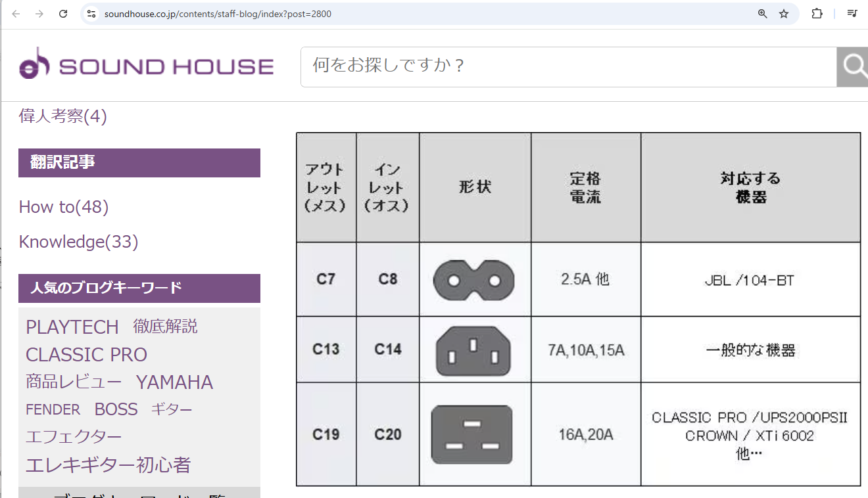Open the browser extensions menu
Viewport: 868px width, 498px height.
pos(817,14)
